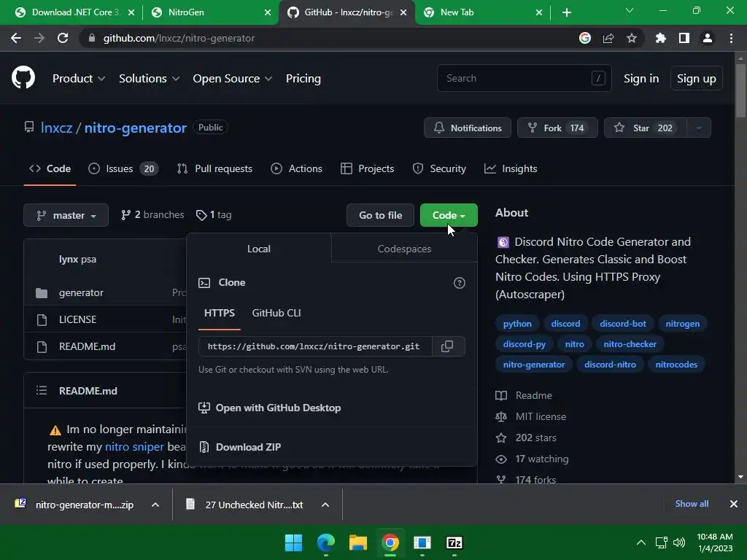Close the NitroGen tab

268,12
